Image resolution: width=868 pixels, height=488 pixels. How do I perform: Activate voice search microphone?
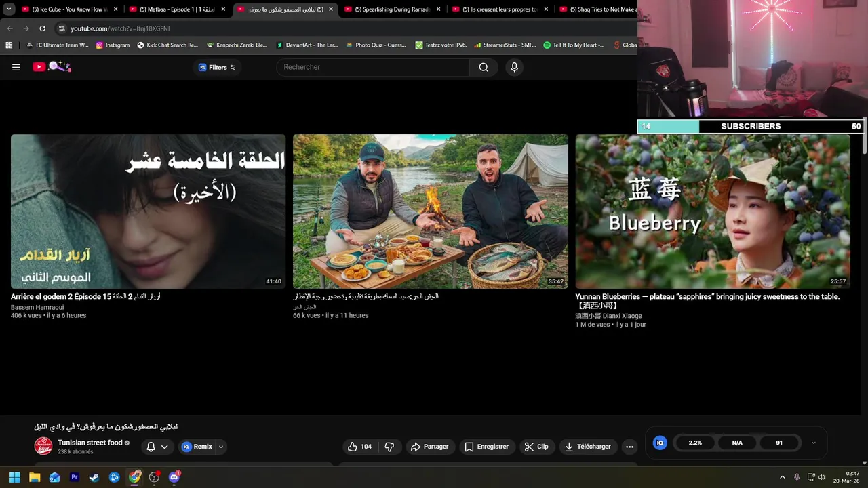click(514, 67)
